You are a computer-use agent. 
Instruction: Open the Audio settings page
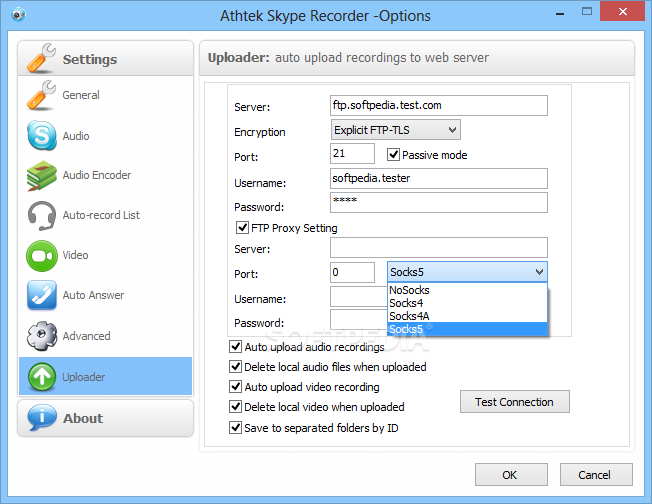pos(105,136)
